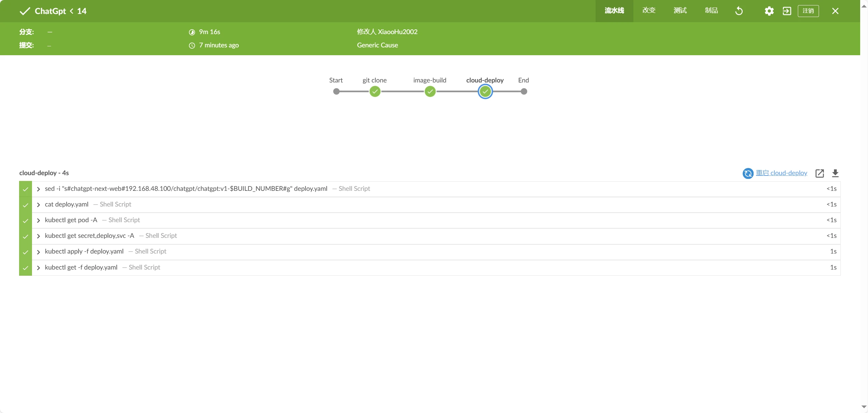
Task: Click the 注销 logout button
Action: (808, 11)
